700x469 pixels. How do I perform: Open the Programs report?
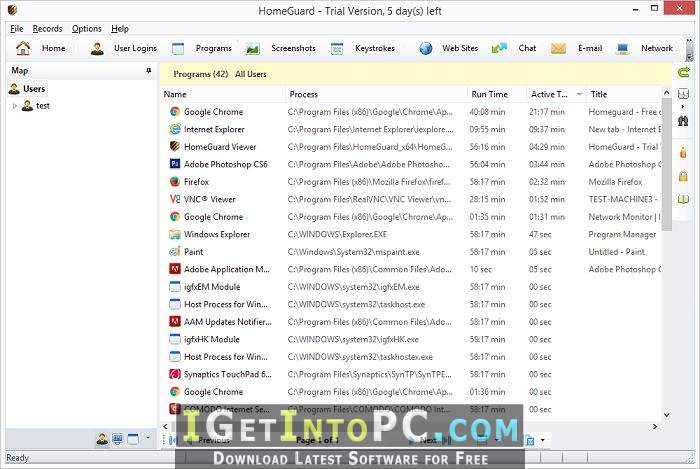(202, 48)
